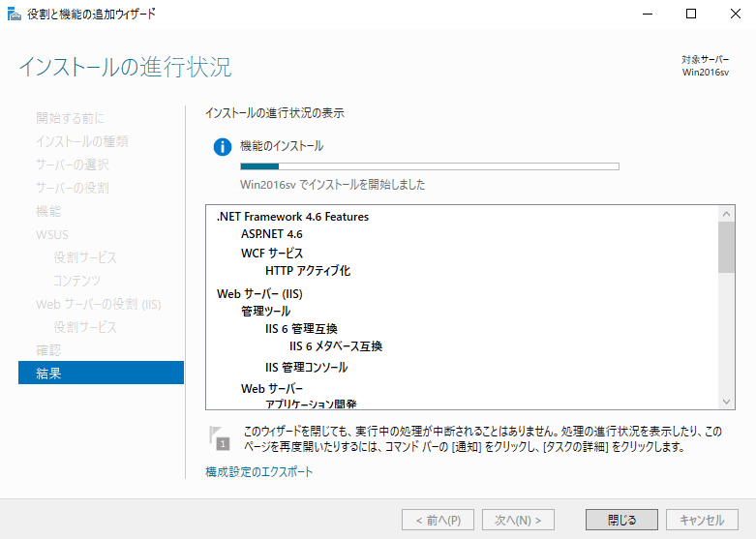The width and height of the screenshot is (756, 539).
Task: Select サーバーの選択 in the sidebar
Action: (73, 165)
